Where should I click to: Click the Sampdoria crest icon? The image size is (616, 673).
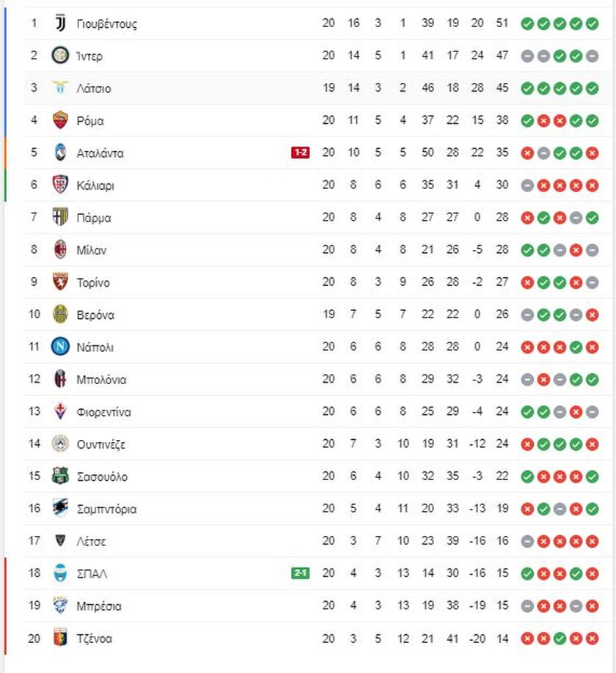(60, 508)
